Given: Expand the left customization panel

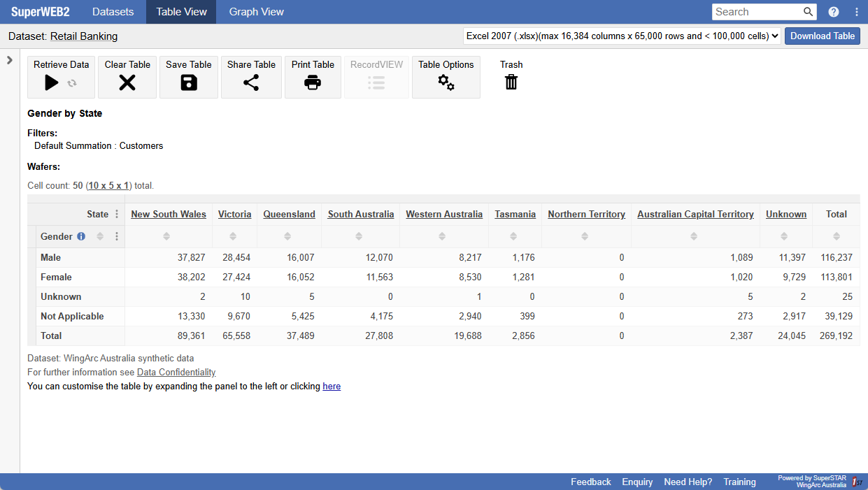Looking at the screenshot, I should pyautogui.click(x=9, y=60).
